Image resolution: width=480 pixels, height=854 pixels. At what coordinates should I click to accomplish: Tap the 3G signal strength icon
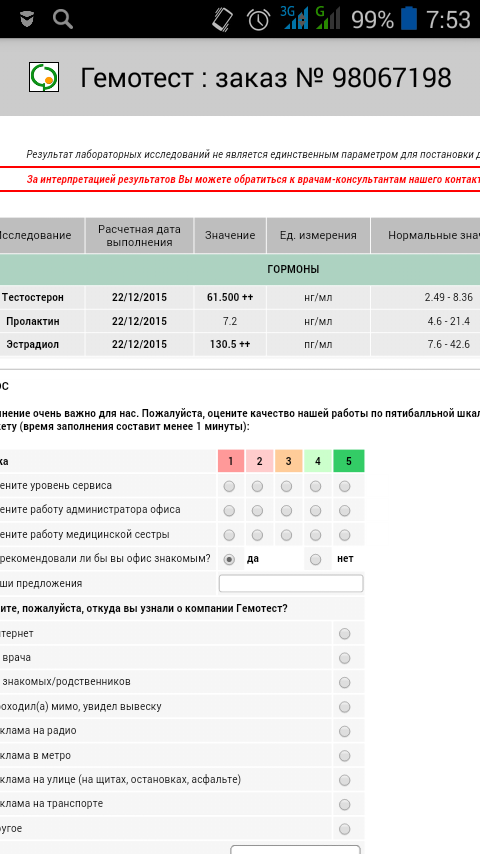(294, 17)
